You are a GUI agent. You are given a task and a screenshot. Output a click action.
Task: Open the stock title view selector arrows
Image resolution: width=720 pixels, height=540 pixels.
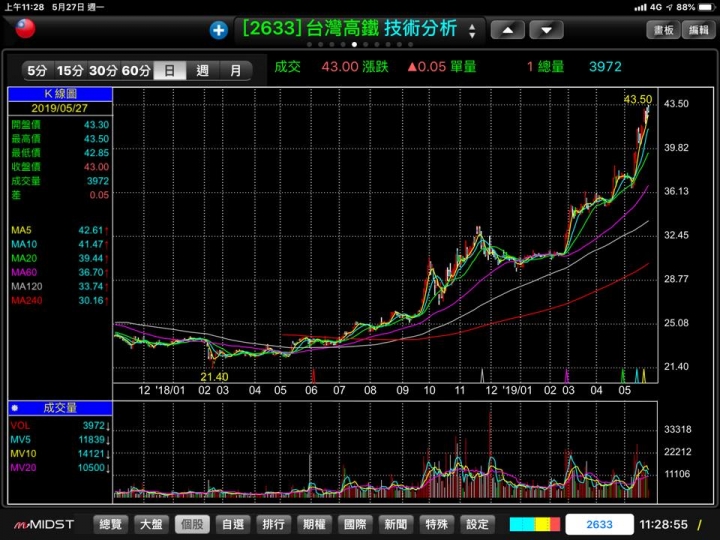pos(472,31)
